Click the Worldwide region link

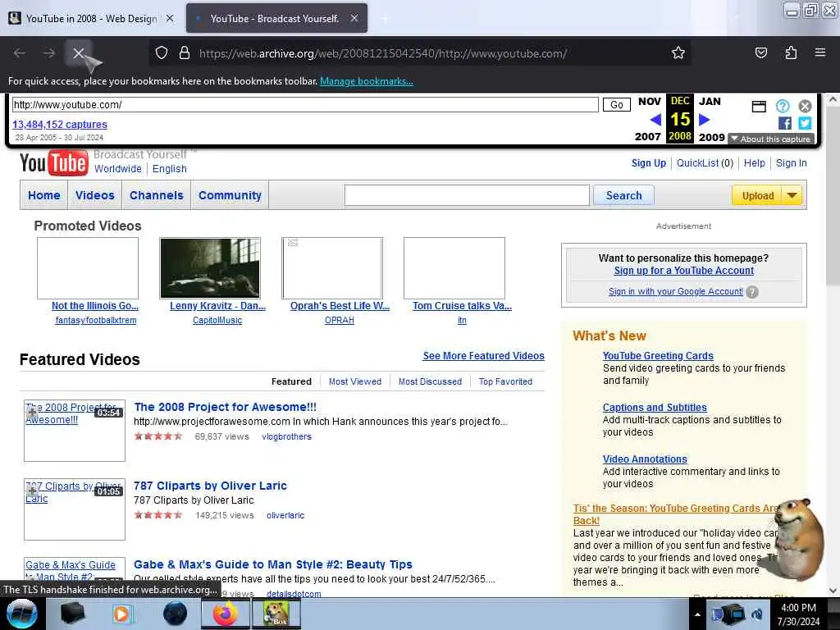click(118, 169)
